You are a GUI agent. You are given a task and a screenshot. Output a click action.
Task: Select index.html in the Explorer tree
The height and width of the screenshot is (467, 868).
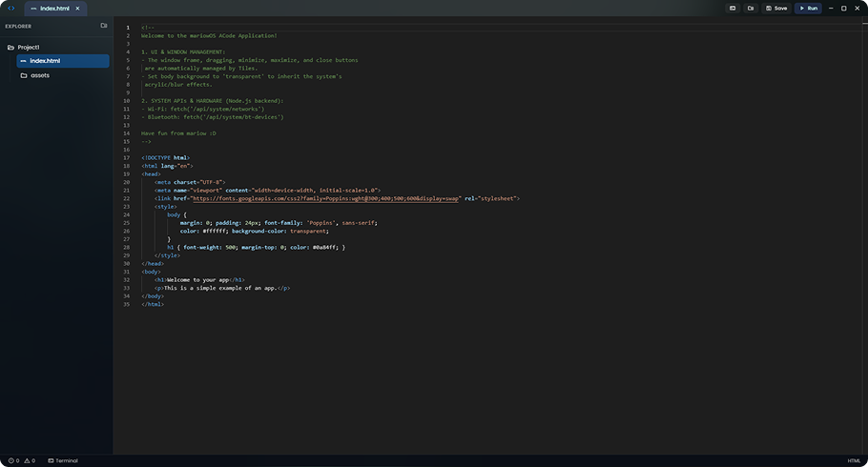click(x=63, y=61)
